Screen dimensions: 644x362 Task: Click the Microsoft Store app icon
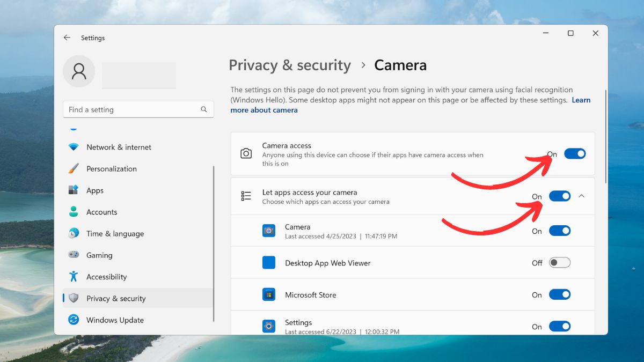click(x=269, y=294)
